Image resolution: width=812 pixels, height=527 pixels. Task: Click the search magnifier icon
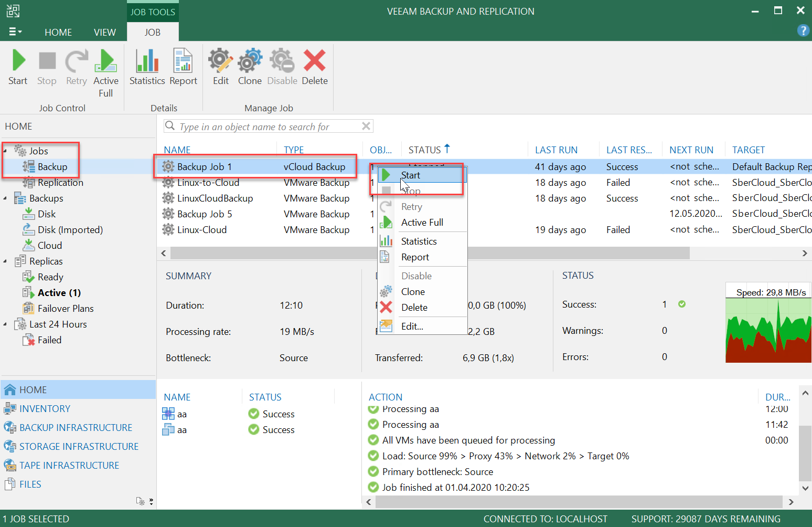pos(170,126)
